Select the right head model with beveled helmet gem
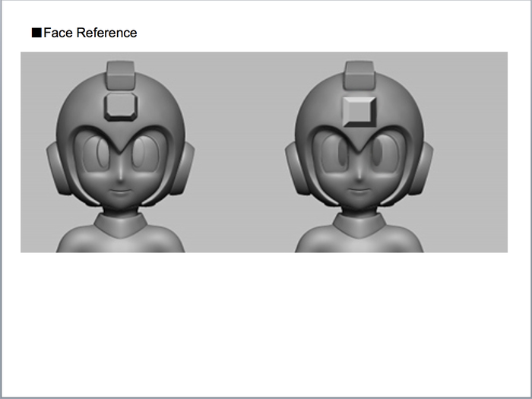532x399 pixels. pos(359,157)
